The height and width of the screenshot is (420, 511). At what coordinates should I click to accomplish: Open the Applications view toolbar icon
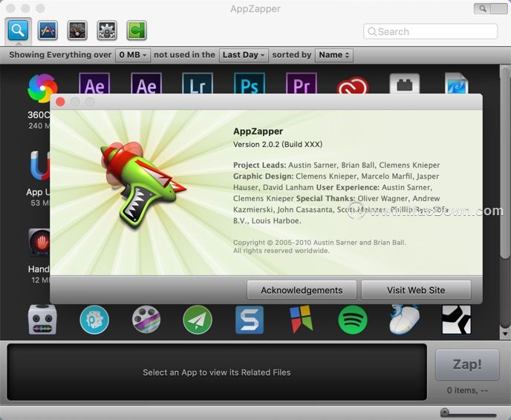point(48,30)
